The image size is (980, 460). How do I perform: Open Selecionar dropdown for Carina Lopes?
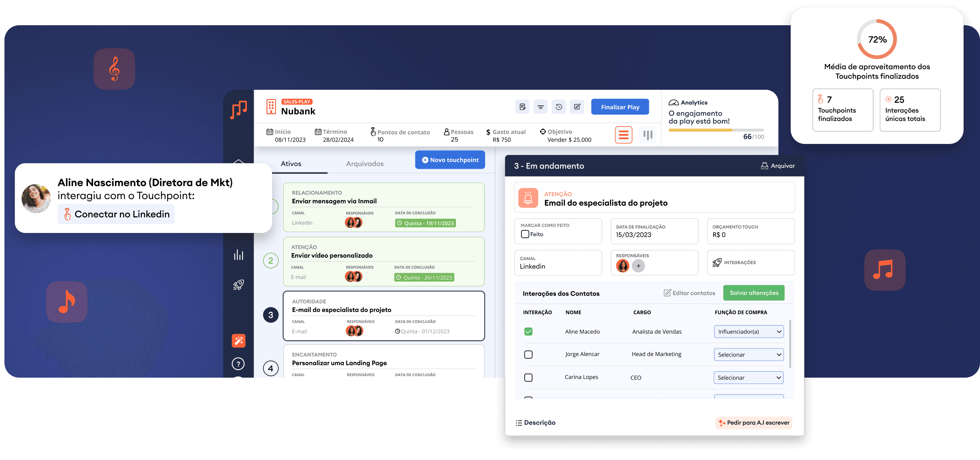(x=748, y=378)
